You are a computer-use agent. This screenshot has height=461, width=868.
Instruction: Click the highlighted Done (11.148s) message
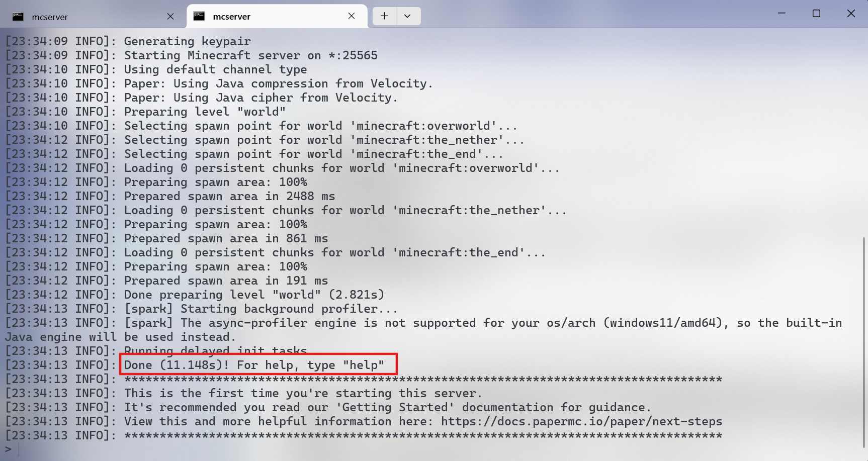tap(254, 364)
